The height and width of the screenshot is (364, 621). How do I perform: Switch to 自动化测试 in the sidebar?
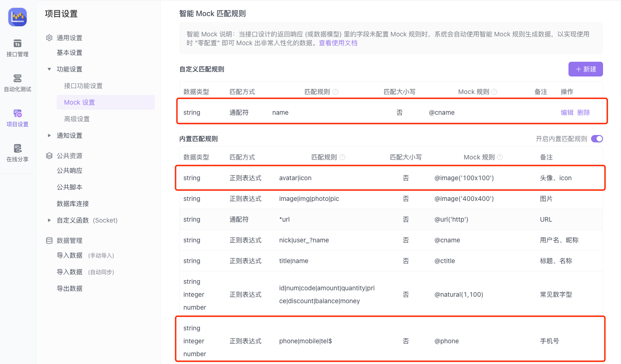click(x=17, y=83)
